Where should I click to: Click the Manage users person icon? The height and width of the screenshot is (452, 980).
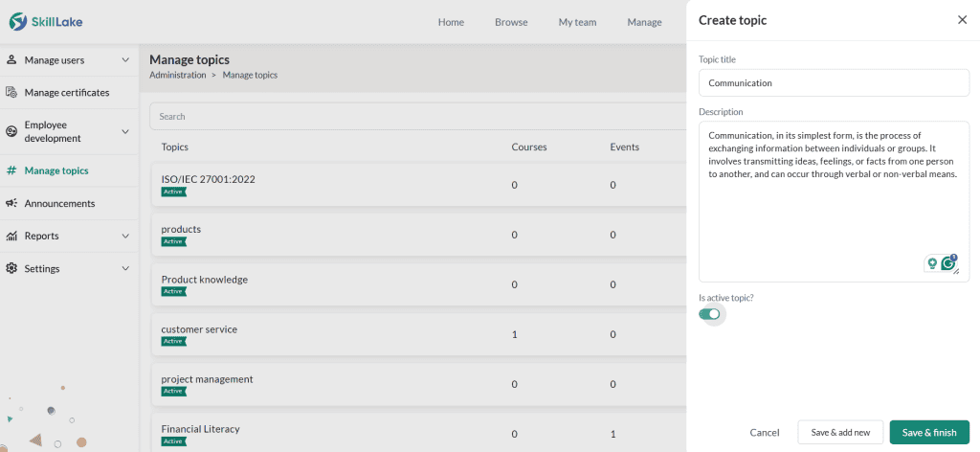tap(11, 60)
